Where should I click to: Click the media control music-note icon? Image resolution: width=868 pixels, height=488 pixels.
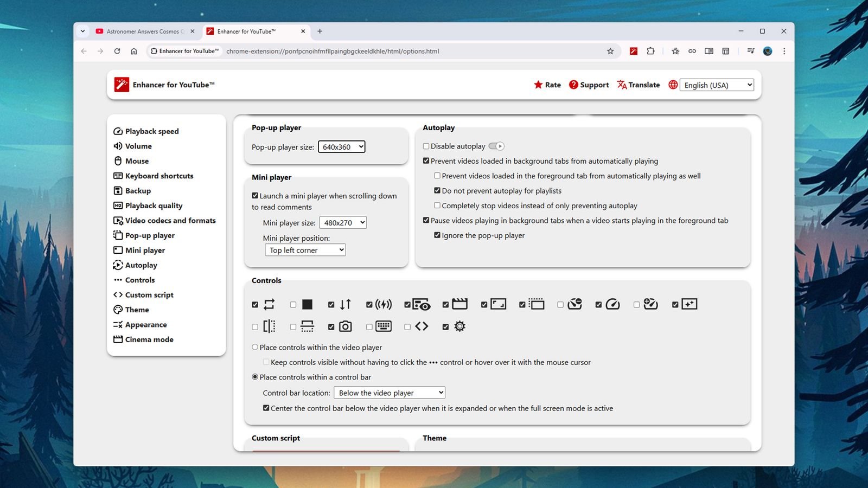coord(751,51)
